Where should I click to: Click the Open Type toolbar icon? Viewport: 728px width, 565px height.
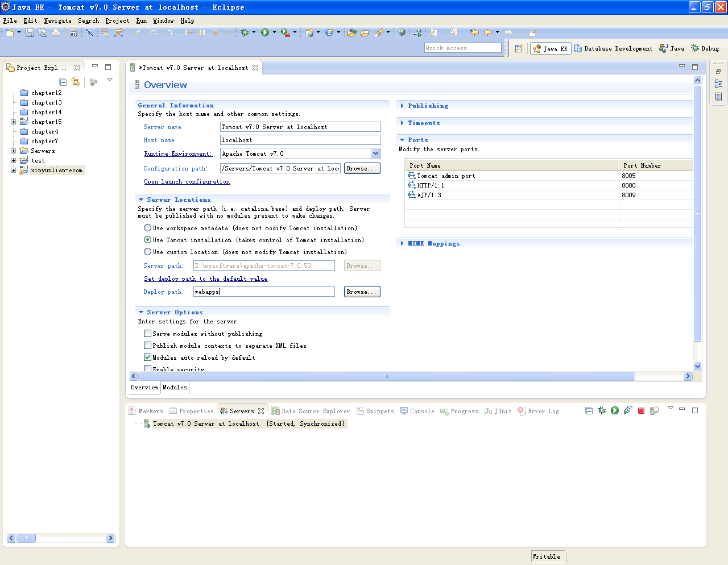point(351,33)
